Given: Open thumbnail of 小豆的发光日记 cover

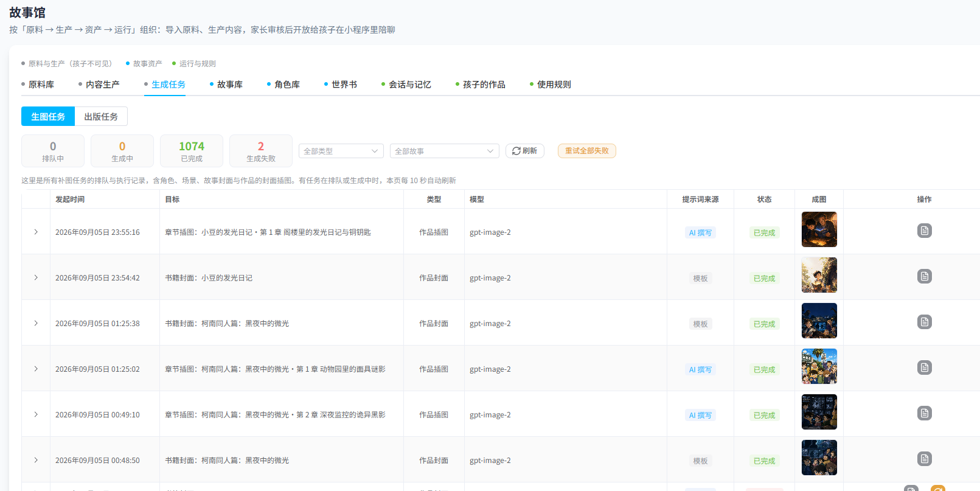Looking at the screenshot, I should [x=819, y=275].
